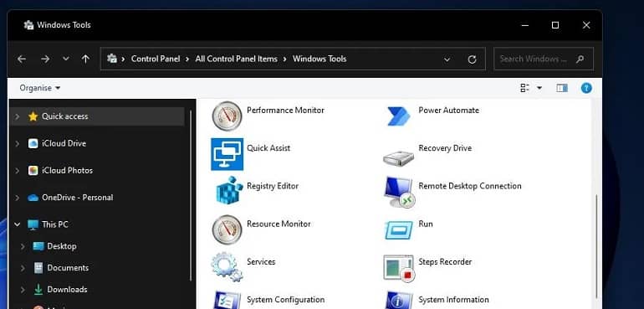Click the Documents icon in sidebar
This screenshot has height=309, width=644.
38,268
